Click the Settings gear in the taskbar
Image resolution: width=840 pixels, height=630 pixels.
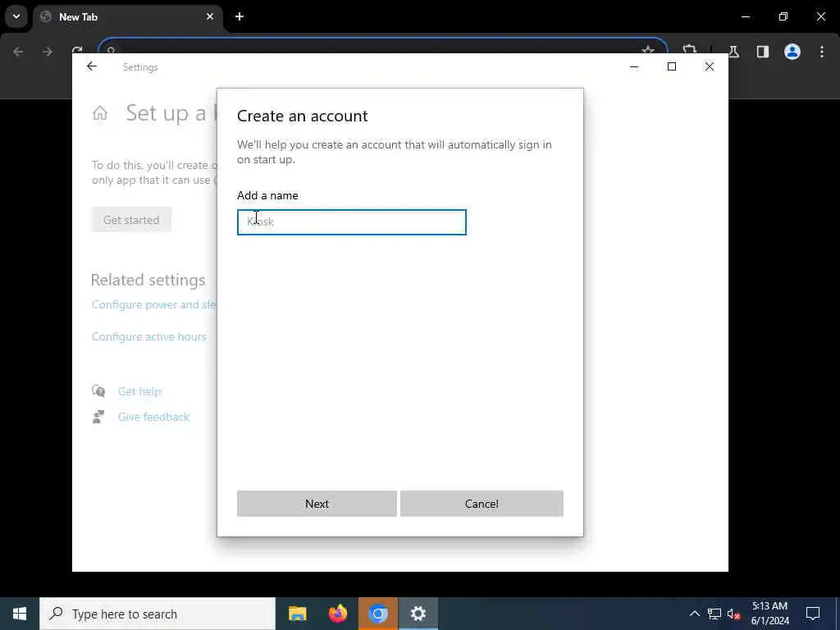tap(418, 614)
